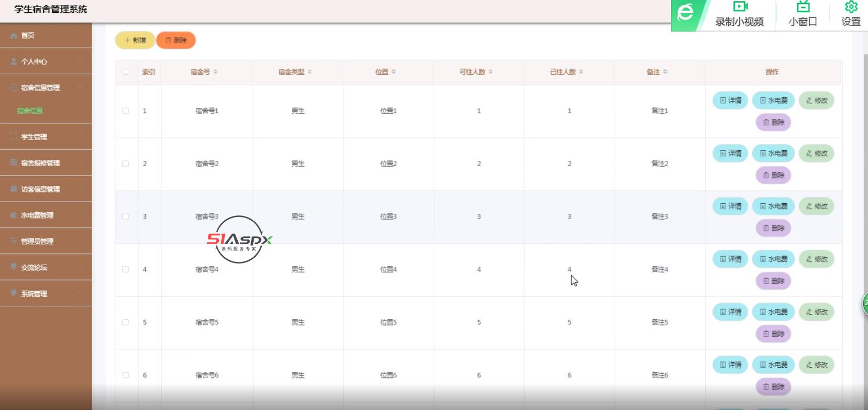Click the 访客信息管理 sidebar icon
The height and width of the screenshot is (410, 868).
click(14, 189)
